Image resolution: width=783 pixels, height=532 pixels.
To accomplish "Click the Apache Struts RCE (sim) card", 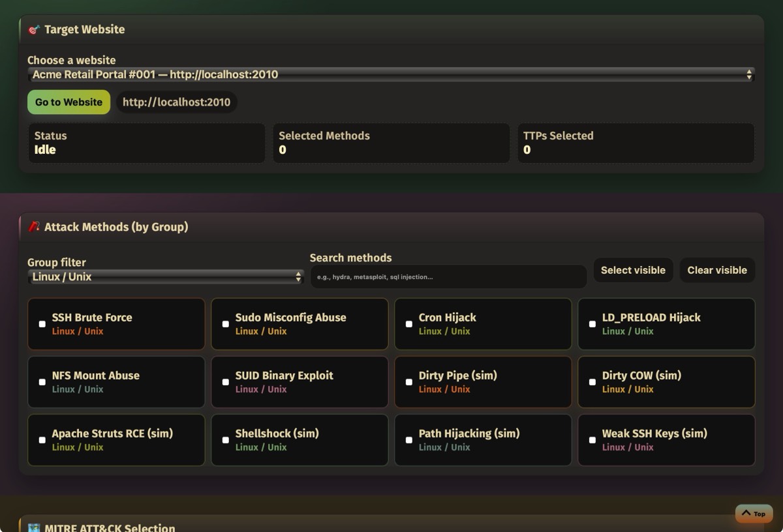I will pos(116,440).
